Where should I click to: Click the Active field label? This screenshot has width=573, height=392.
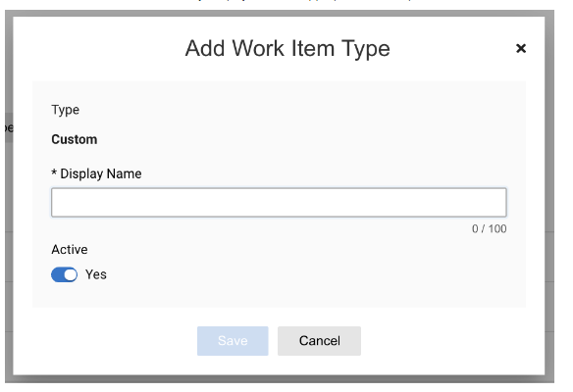[x=70, y=250]
